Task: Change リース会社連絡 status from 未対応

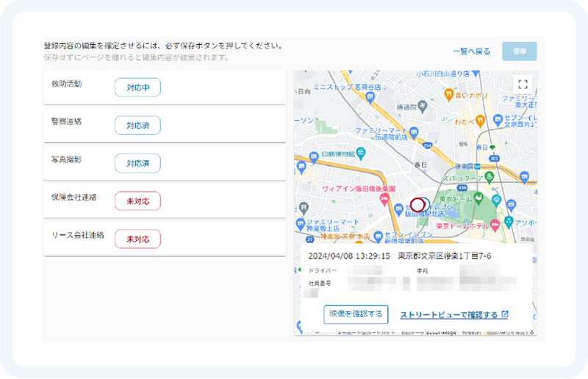Action: [x=137, y=239]
